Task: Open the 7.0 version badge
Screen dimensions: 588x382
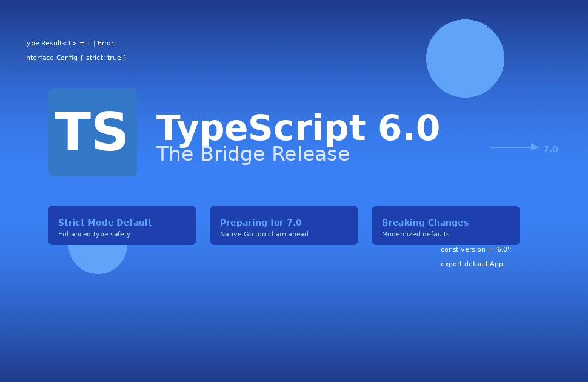Action: (550, 149)
